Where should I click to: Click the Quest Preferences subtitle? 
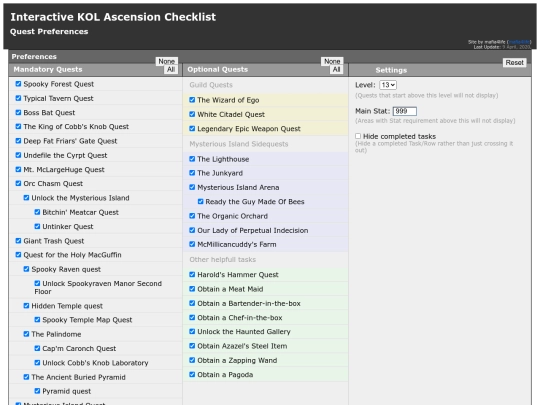coord(49,32)
